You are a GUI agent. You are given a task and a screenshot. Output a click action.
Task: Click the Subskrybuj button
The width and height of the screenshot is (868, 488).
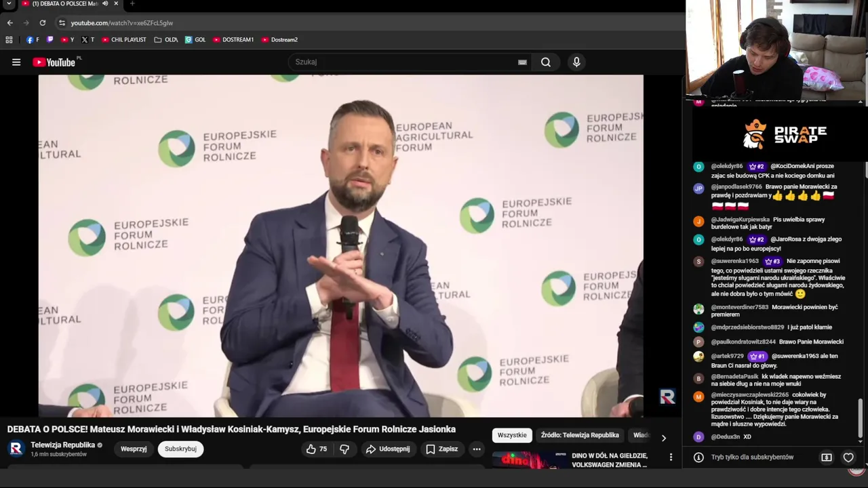[x=180, y=449]
